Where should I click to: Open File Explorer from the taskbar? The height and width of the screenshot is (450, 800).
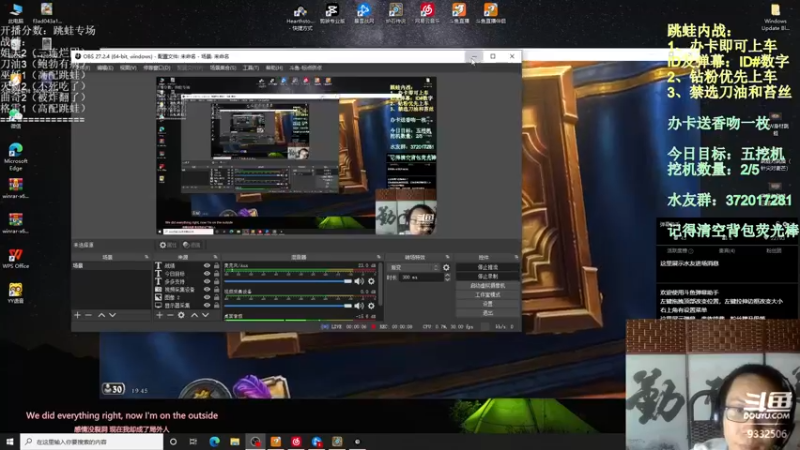click(235, 441)
